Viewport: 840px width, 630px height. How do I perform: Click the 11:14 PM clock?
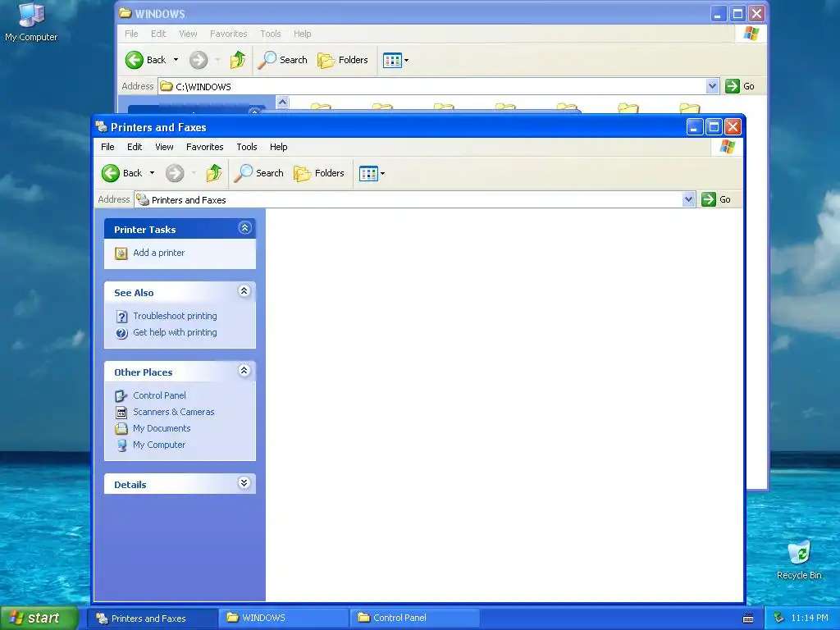[810, 618]
